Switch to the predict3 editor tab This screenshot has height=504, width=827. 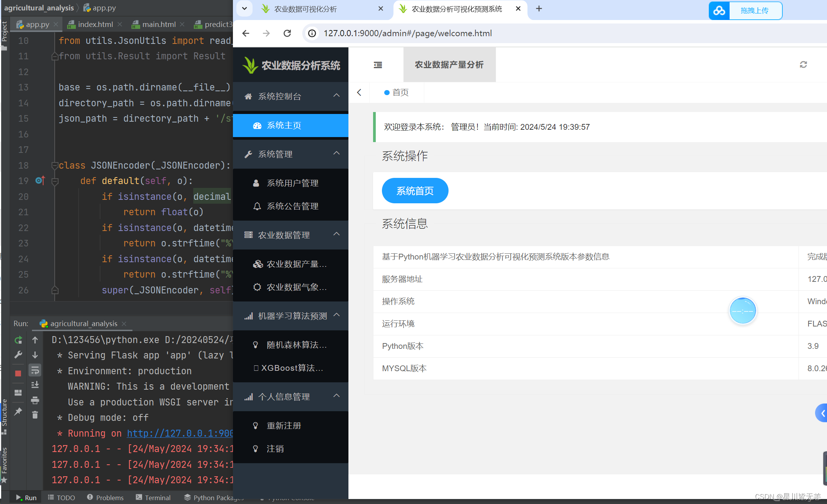[218, 24]
